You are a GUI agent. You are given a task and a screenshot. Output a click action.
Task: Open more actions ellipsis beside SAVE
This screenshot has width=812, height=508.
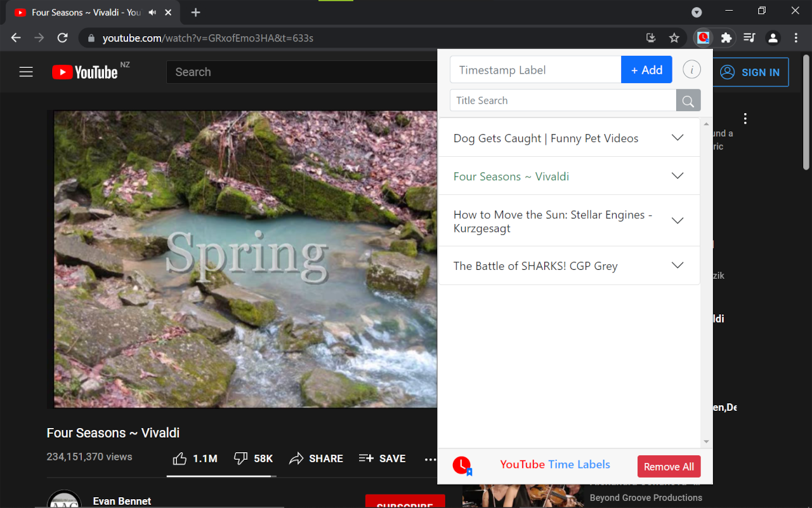point(430,458)
